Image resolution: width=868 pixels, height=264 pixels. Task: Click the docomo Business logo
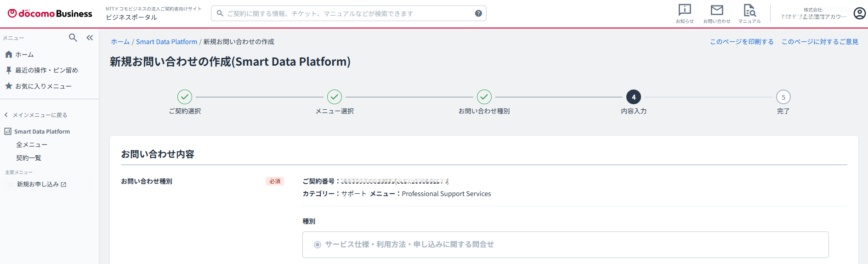click(x=50, y=14)
